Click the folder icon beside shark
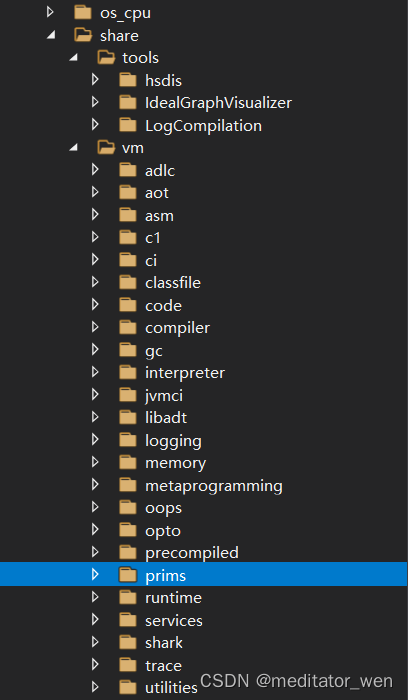Screen dimensions: 408x700 tap(128, 642)
